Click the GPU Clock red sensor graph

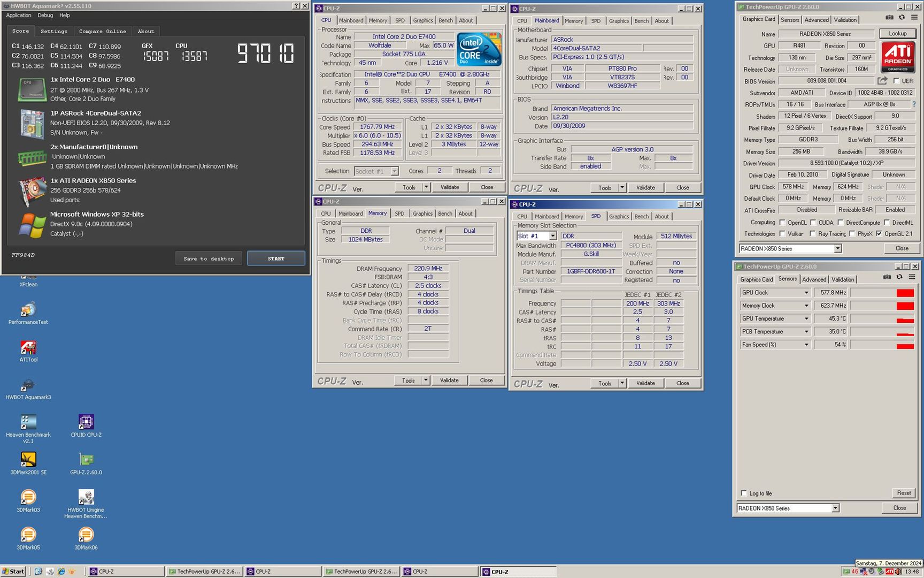point(882,293)
